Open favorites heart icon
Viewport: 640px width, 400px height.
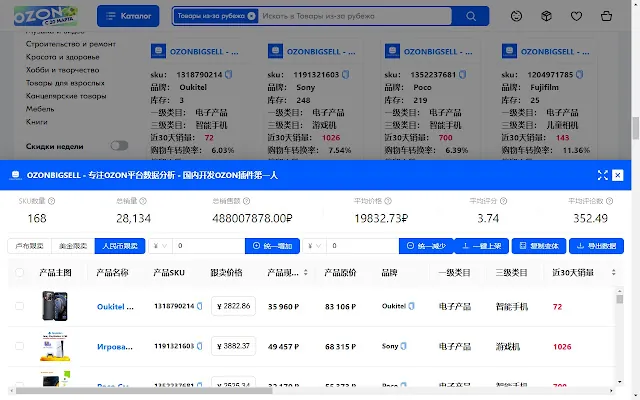pyautogui.click(x=576, y=16)
